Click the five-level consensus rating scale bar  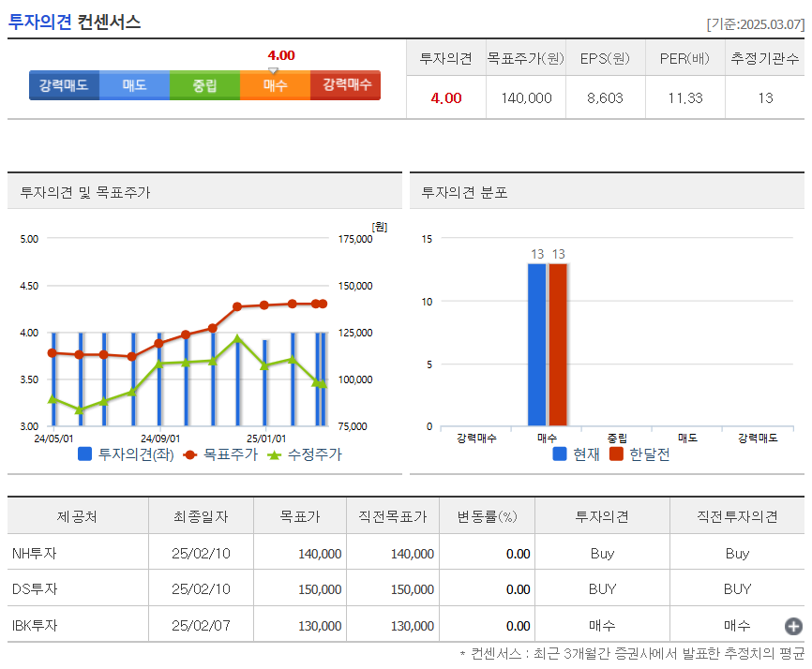coord(204,85)
